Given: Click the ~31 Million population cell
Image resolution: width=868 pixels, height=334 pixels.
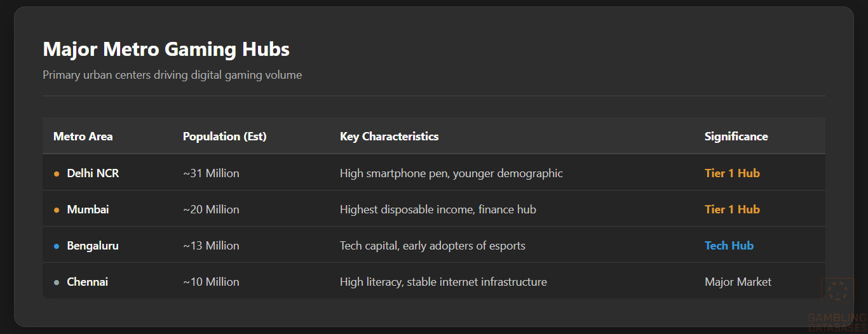Looking at the screenshot, I should point(211,173).
